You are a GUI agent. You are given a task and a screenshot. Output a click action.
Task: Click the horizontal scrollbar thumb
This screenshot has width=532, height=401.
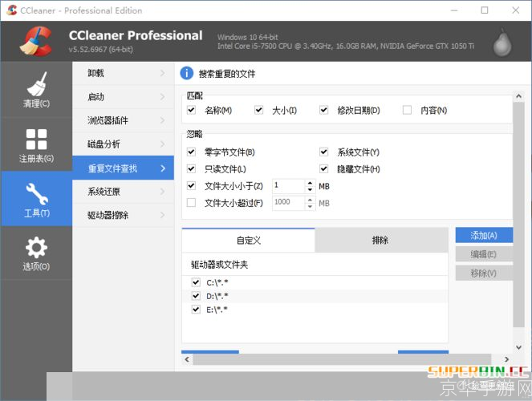(342, 359)
